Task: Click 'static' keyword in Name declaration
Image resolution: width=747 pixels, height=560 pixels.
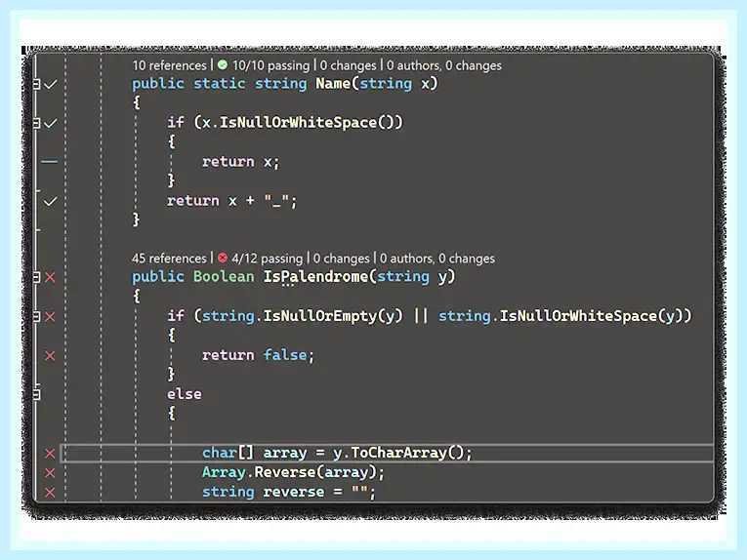Action: click(x=219, y=84)
